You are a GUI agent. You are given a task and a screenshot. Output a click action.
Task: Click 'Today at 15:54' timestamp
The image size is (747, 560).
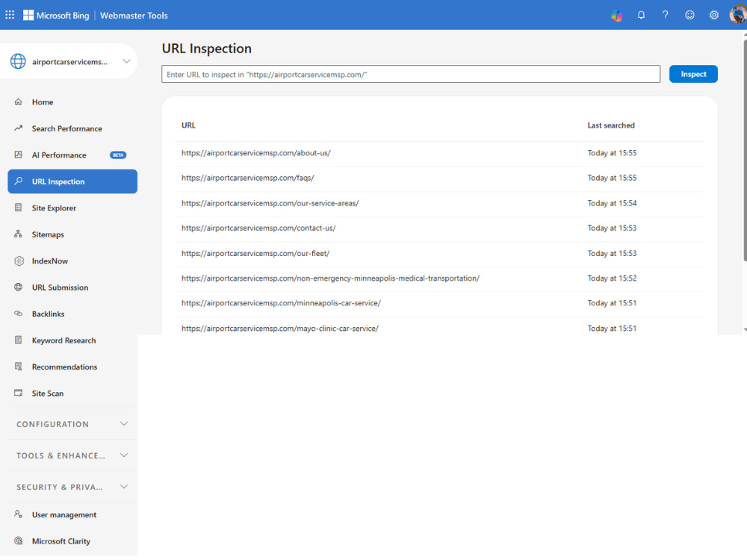tap(612, 203)
